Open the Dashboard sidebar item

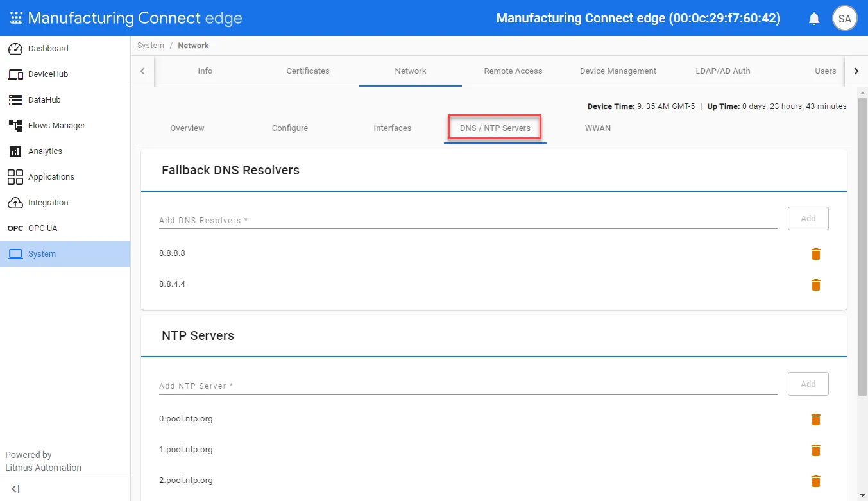tap(65, 49)
